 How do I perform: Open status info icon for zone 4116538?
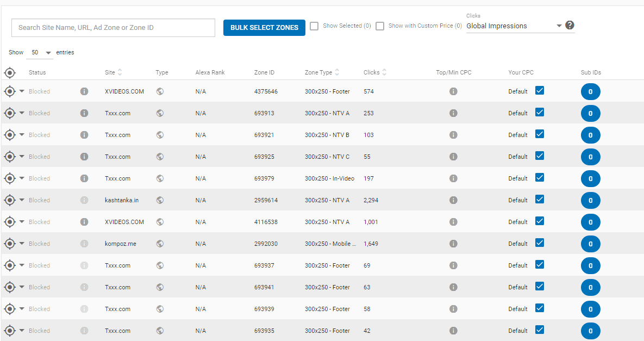84,222
